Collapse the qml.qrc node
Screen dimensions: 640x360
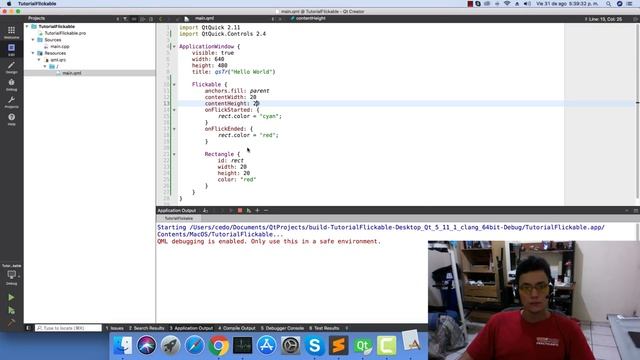pyautogui.click(x=40, y=60)
